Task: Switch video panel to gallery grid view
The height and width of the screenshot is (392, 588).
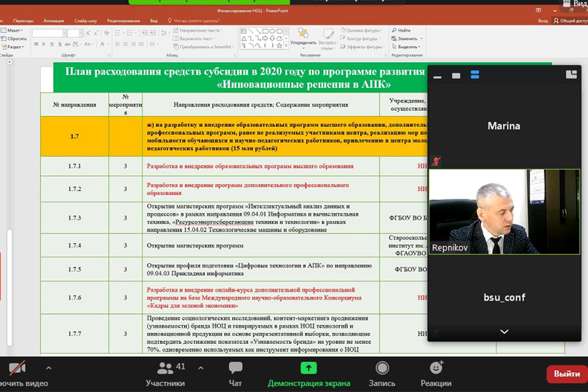Action: pyautogui.click(x=571, y=74)
